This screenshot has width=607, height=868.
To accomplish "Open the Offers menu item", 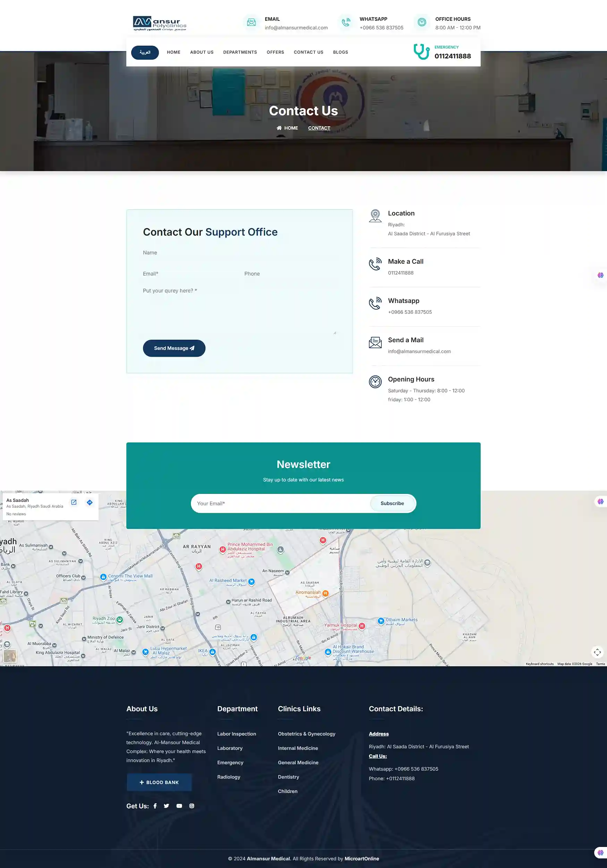I will (x=275, y=52).
